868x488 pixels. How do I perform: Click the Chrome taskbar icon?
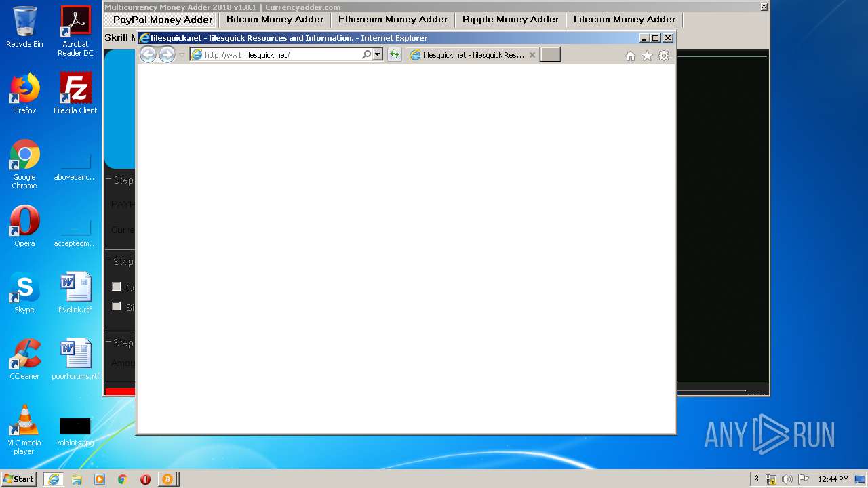tap(123, 479)
